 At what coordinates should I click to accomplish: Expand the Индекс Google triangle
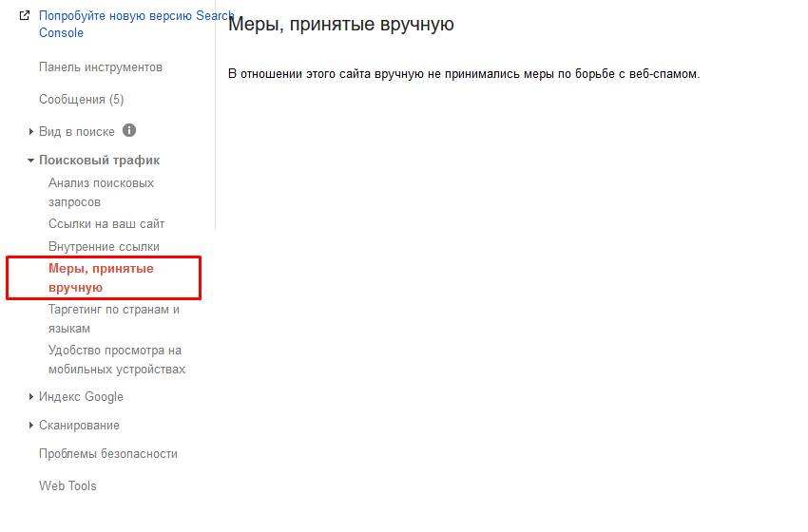click(30, 397)
